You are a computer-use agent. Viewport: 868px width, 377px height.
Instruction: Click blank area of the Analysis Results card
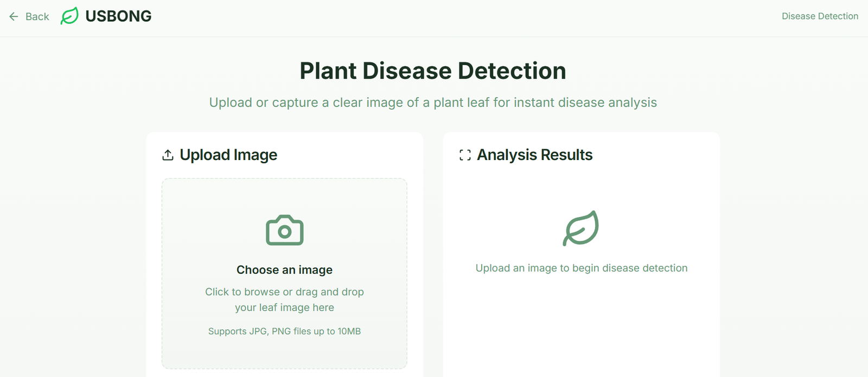582,325
